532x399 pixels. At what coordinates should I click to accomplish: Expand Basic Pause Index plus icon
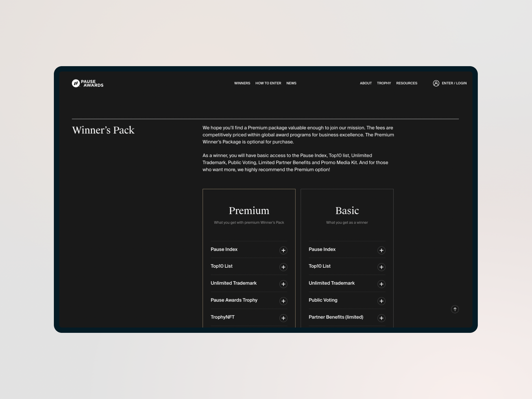tap(381, 250)
